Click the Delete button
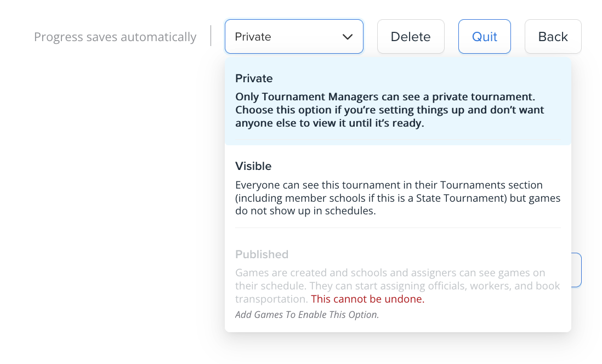602x364 pixels. (411, 37)
